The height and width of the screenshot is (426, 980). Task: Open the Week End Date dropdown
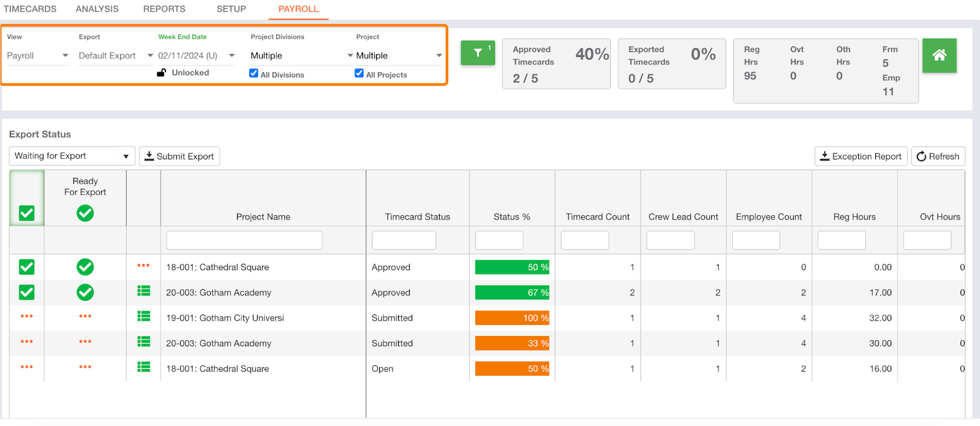197,56
